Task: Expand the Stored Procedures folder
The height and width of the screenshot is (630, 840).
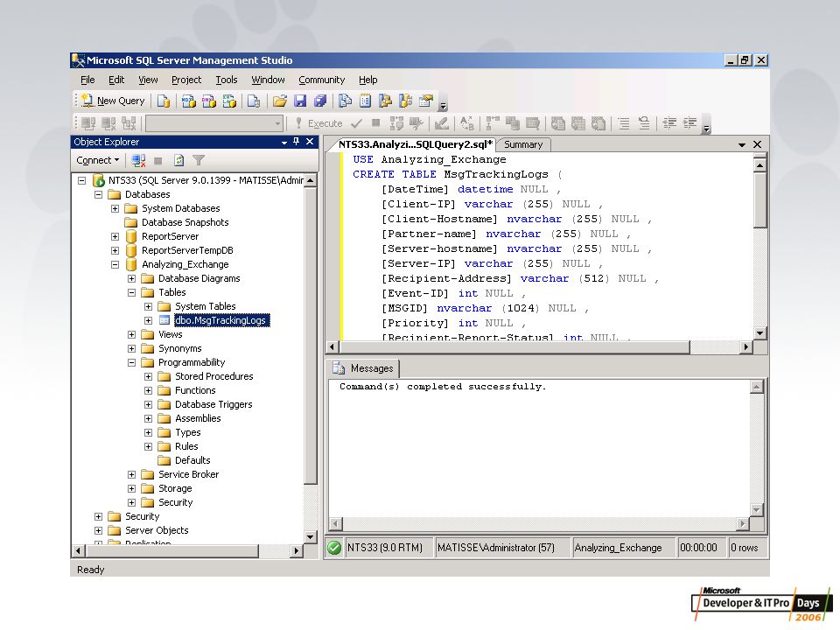Action: point(149,376)
